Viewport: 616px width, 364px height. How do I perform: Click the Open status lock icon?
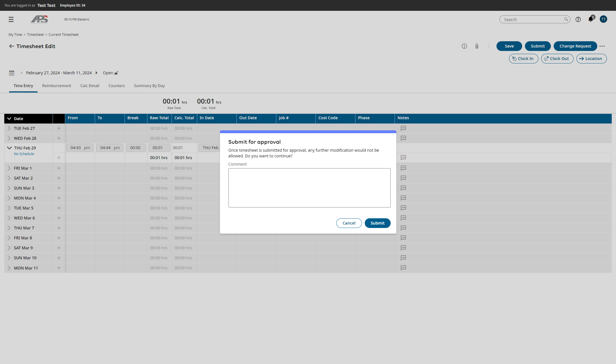tap(116, 73)
